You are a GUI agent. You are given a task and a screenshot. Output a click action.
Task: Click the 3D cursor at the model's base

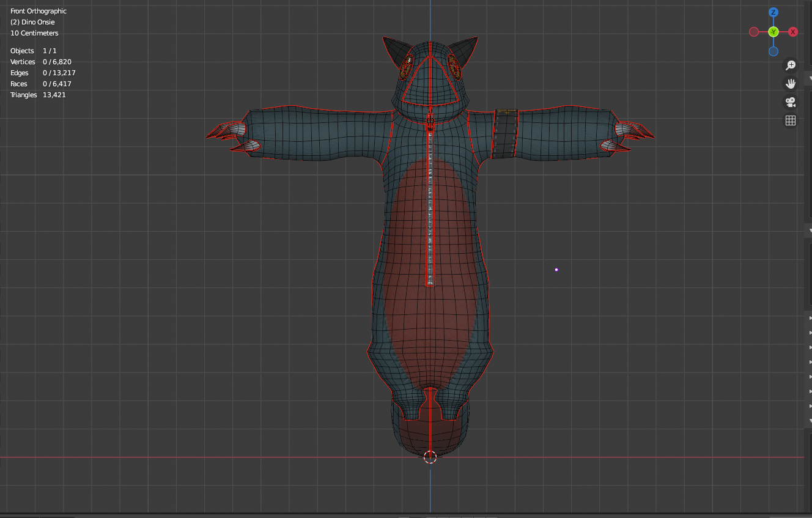430,457
